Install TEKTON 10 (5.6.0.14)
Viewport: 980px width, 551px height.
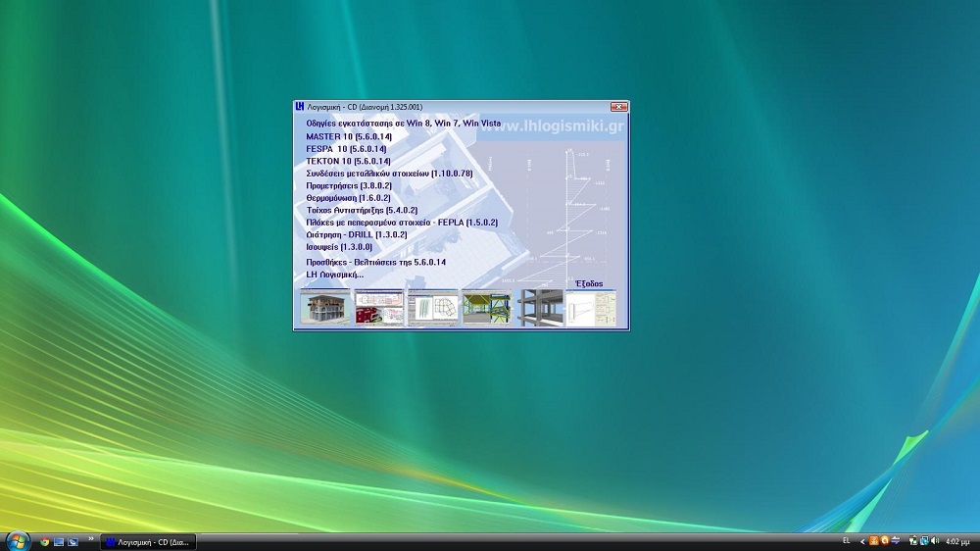tap(348, 161)
